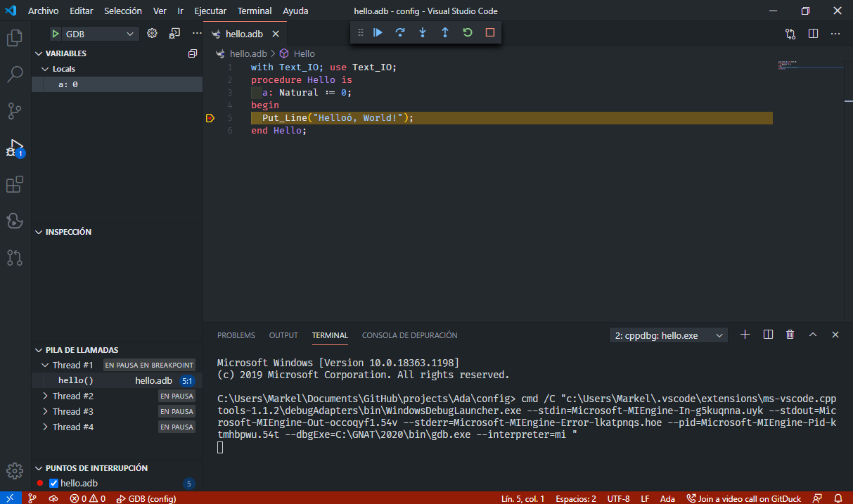This screenshot has height=504, width=853.
Task: Open the Source Control view
Action: (15, 110)
